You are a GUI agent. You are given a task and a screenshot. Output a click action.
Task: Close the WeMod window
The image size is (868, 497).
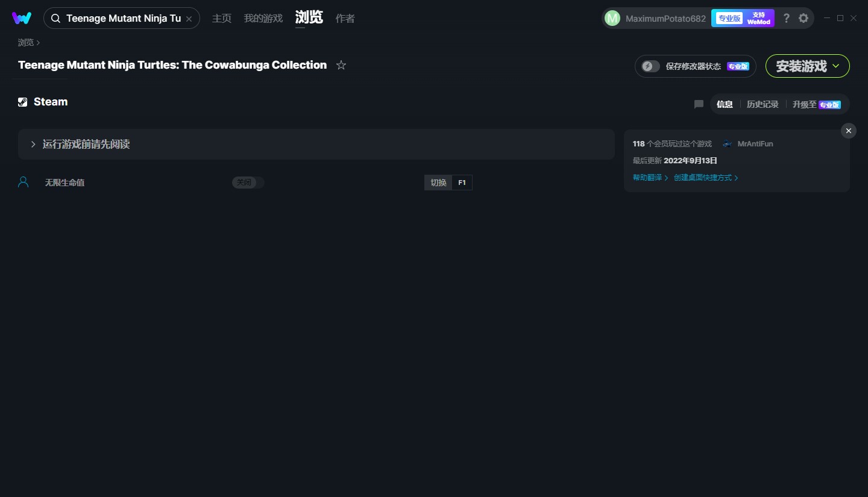click(x=854, y=18)
